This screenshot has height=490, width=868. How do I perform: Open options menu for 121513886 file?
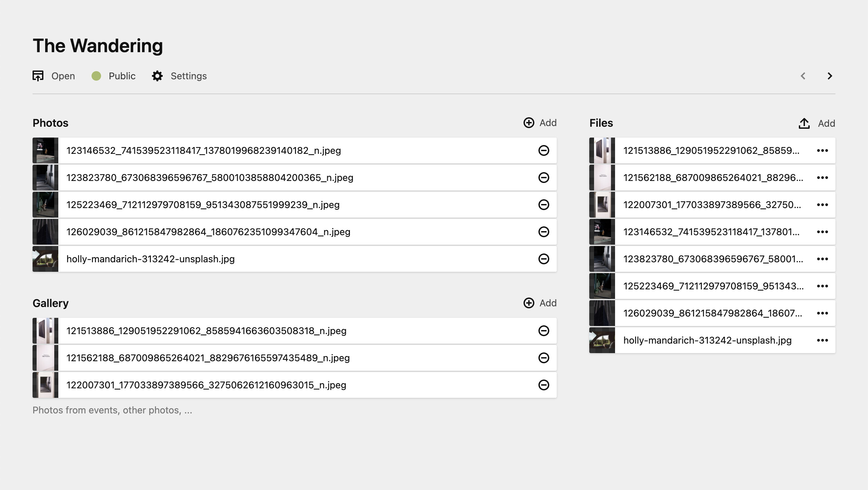tap(823, 150)
